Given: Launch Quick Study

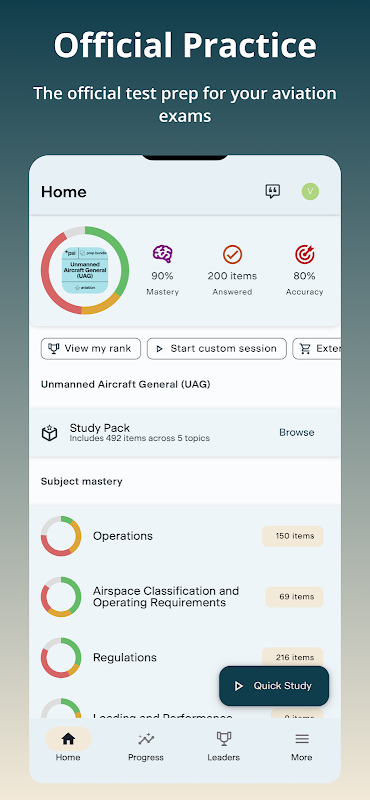Looking at the screenshot, I should [274, 686].
